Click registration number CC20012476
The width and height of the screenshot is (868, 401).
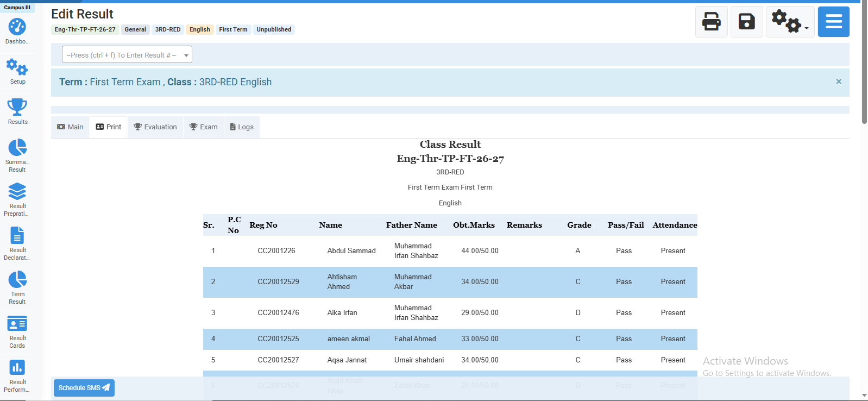pos(278,313)
